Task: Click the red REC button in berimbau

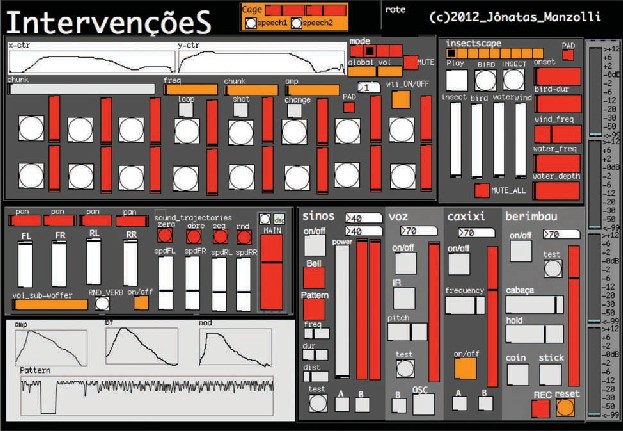Action: tap(541, 407)
